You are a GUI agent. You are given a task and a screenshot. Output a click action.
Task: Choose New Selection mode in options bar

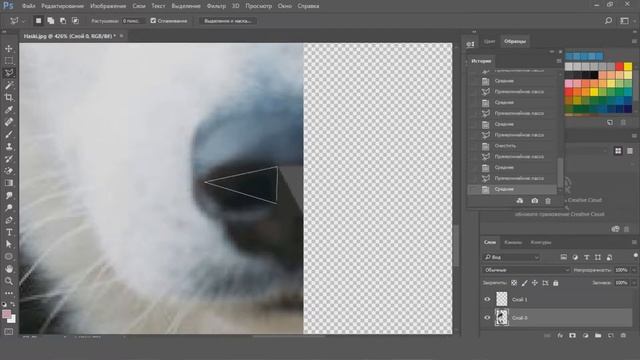pos(38,21)
